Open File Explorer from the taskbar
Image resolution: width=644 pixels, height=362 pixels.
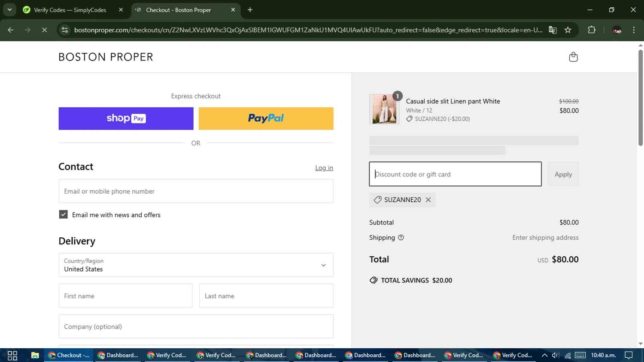point(35,356)
